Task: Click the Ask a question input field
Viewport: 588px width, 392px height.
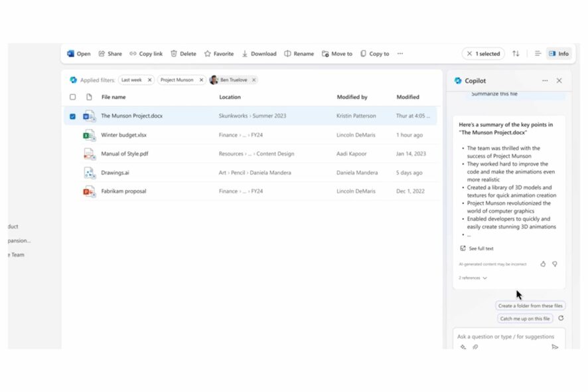Action: click(x=506, y=337)
